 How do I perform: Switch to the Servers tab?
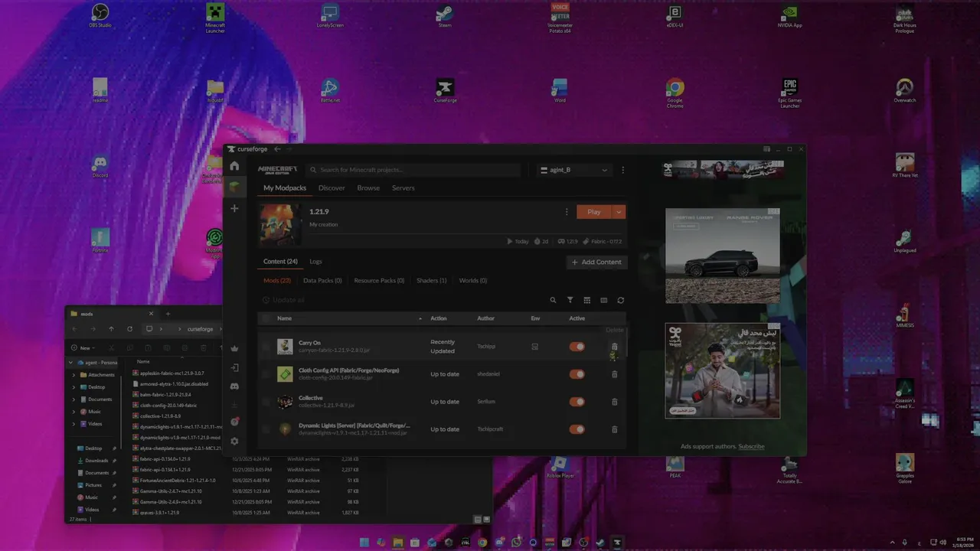(x=403, y=188)
